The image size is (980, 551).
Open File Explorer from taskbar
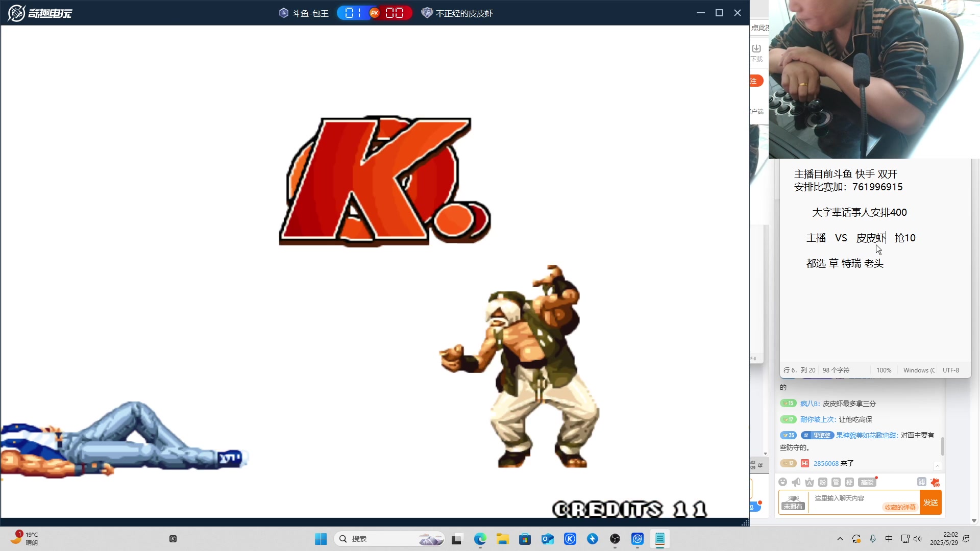point(503,539)
